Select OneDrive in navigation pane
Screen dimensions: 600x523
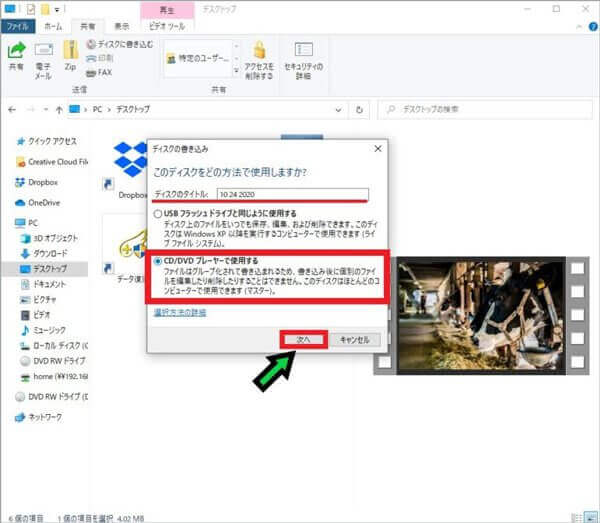[x=37, y=203]
